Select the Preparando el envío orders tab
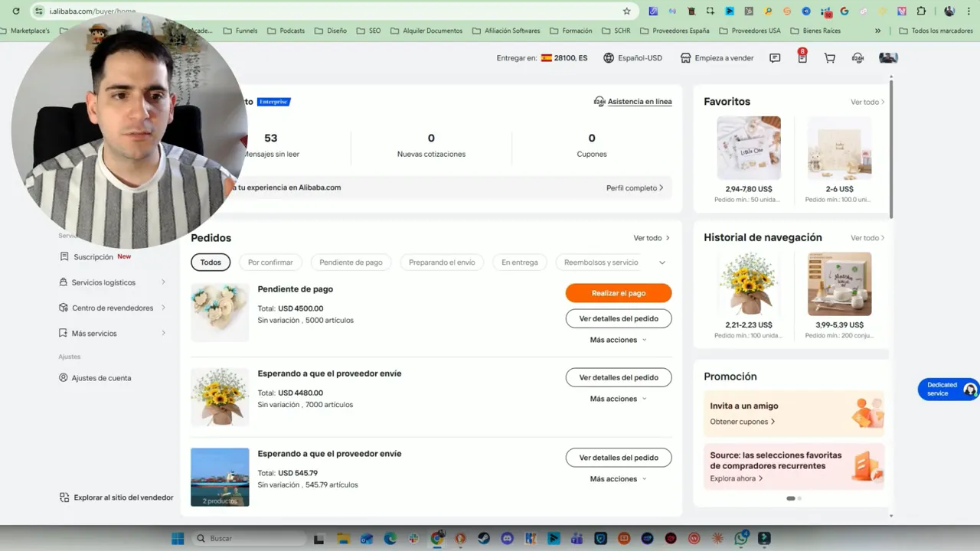The height and width of the screenshot is (551, 980). (442, 262)
